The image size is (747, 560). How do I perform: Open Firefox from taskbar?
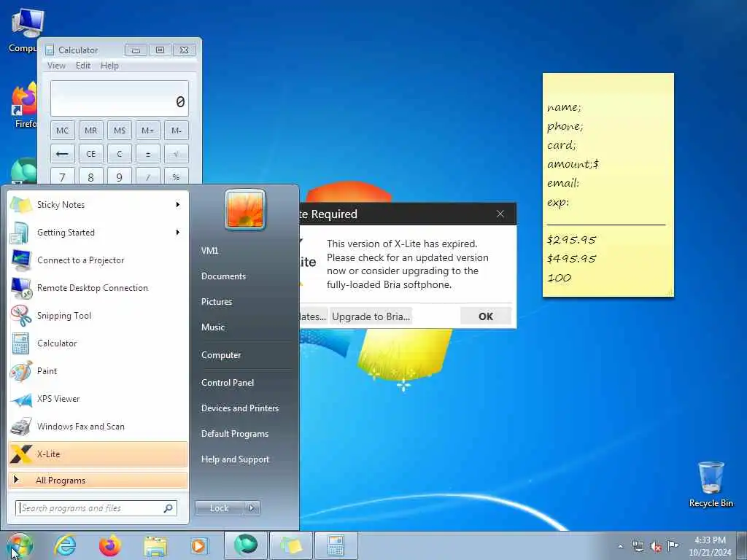(x=110, y=545)
